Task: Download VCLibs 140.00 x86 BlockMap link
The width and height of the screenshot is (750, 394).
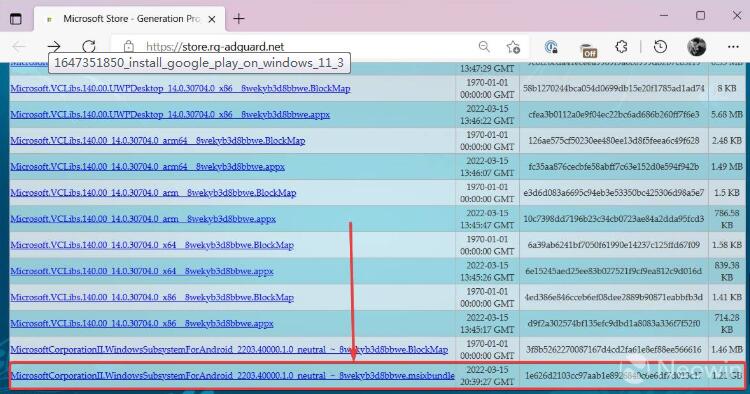Action: 152,297
